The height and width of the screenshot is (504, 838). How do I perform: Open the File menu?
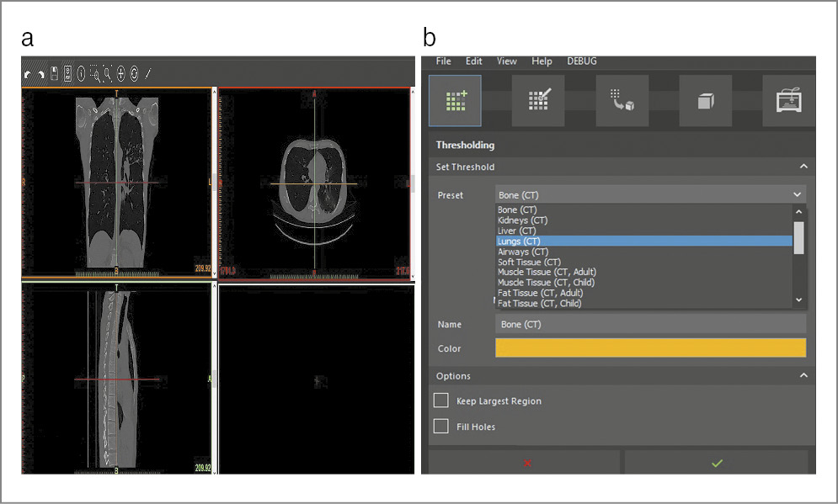point(443,61)
